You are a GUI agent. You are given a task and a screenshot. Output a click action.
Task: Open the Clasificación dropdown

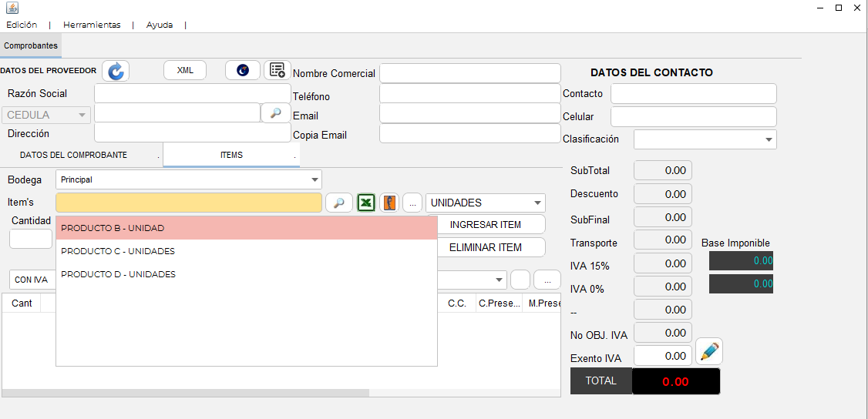tap(705, 139)
